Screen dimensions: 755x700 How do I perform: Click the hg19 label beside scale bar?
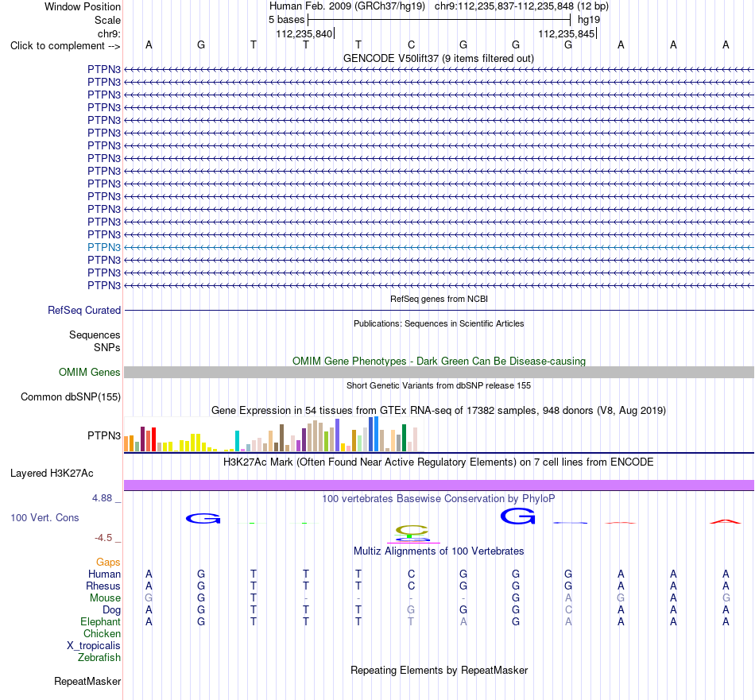tap(589, 20)
